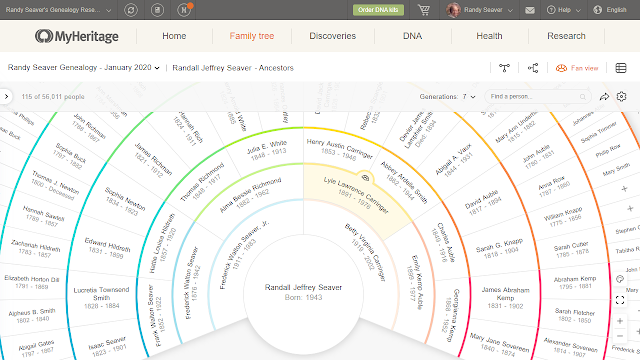The height and width of the screenshot is (360, 640).
Task: Open the color palette icon on right
Action: [x=620, y=279]
